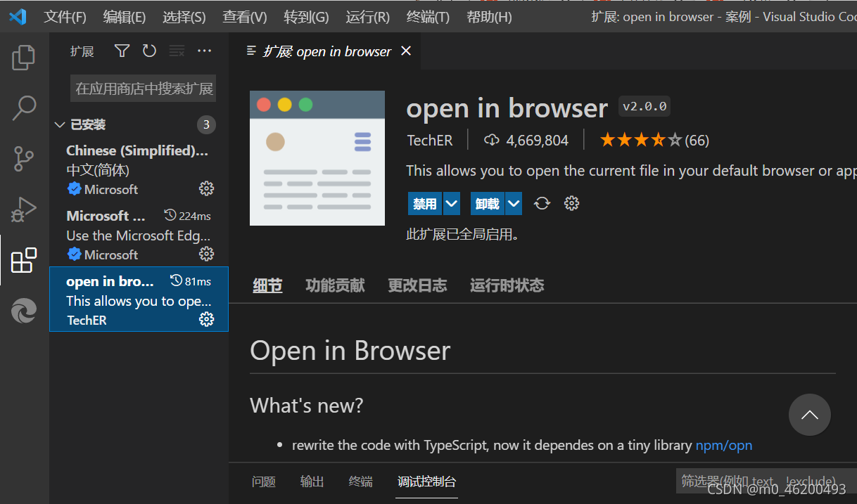857x504 pixels.
Task: Open the Microsoft Edge Tools view
Action: [x=24, y=311]
